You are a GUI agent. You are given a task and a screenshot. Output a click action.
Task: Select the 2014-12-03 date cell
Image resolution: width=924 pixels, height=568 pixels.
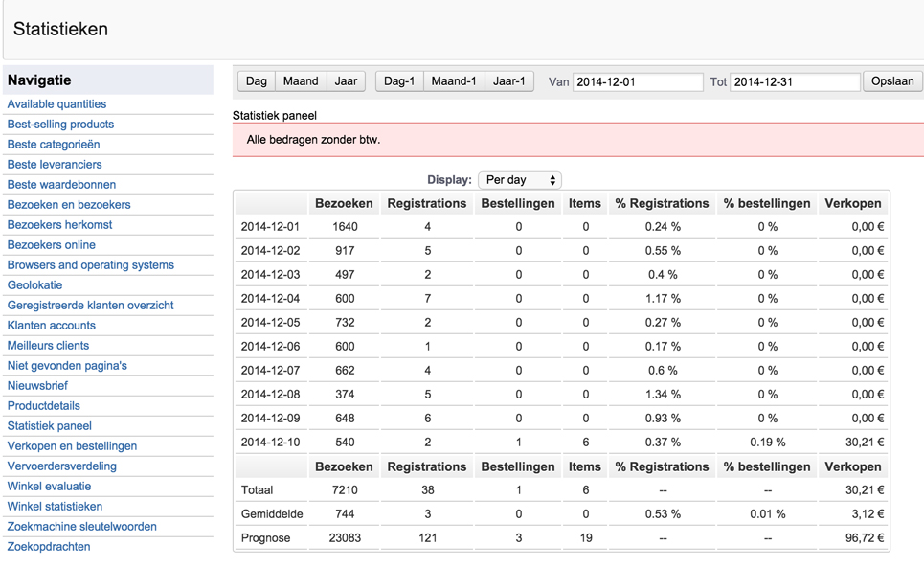tap(270, 275)
